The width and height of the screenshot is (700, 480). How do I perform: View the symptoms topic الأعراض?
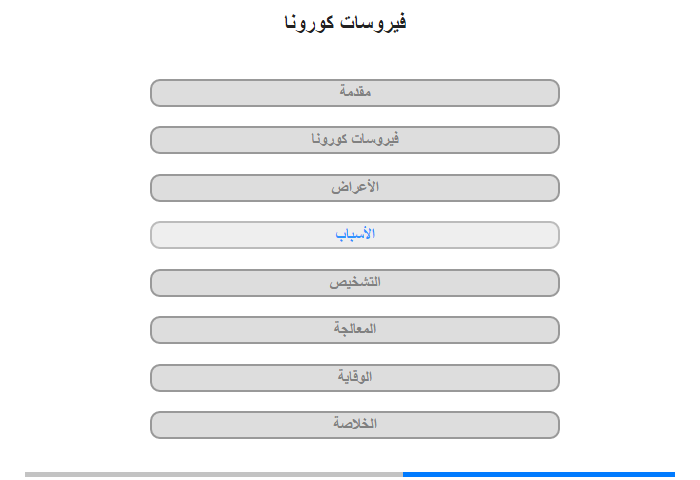354,188
